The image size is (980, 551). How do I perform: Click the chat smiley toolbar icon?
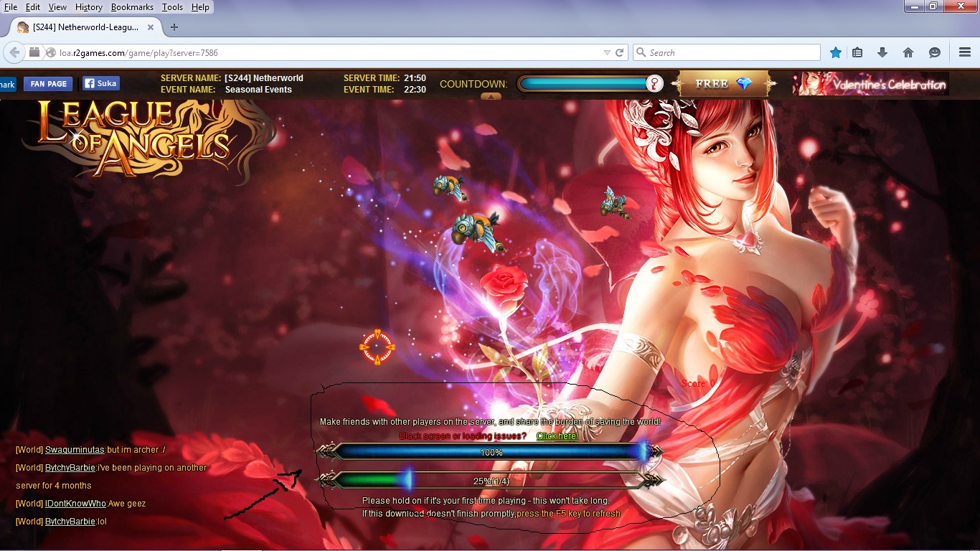(x=934, y=52)
